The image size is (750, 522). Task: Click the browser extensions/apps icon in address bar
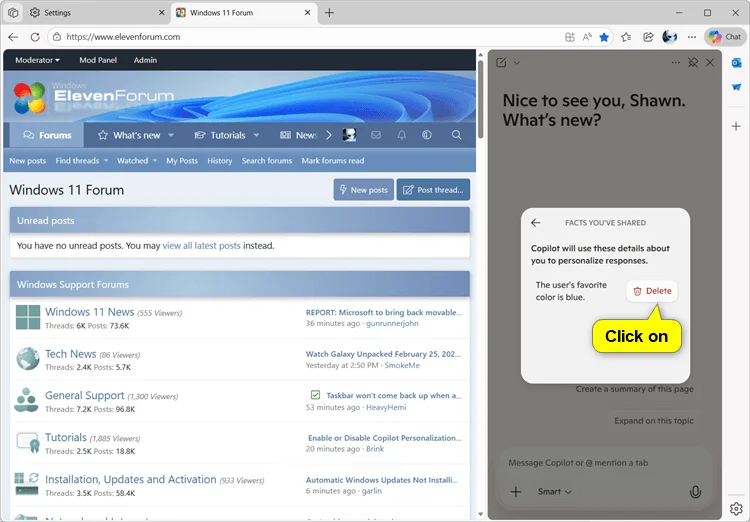pyautogui.click(x=570, y=37)
